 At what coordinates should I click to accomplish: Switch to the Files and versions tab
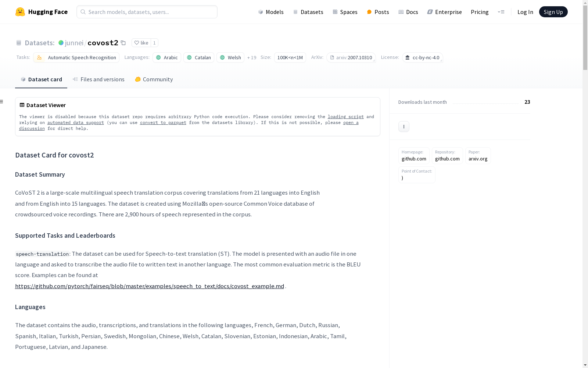click(x=98, y=79)
